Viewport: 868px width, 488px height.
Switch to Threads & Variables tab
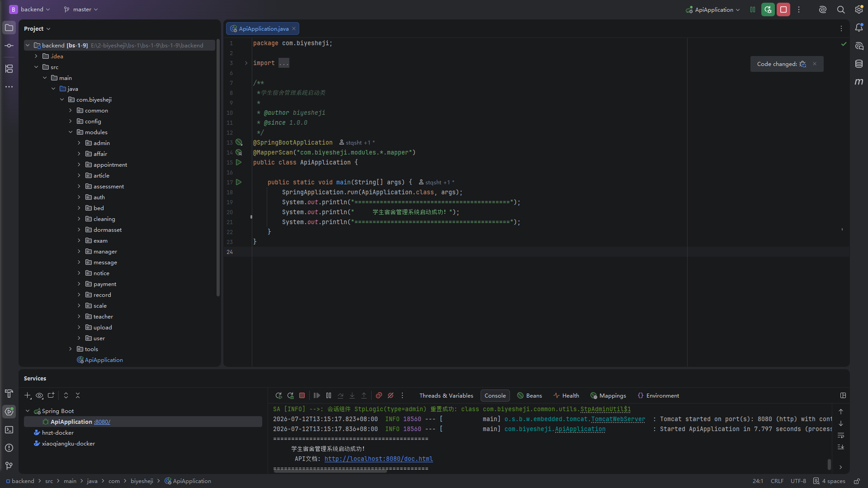(x=446, y=395)
